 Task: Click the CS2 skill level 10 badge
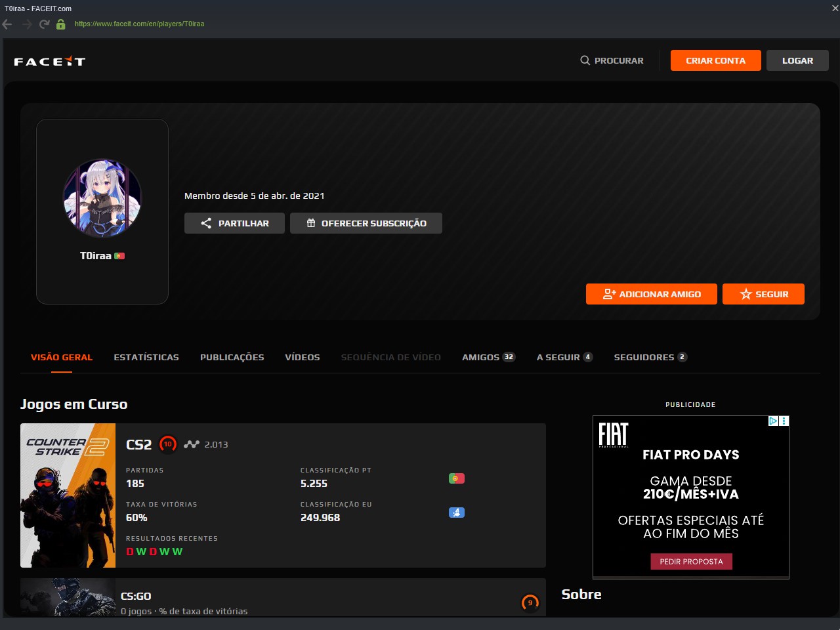(168, 444)
